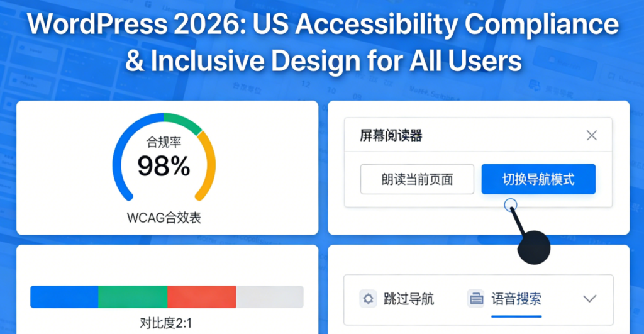Pick the gray segment of the contrast bar
The height and width of the screenshot is (334, 644).
[269, 297]
